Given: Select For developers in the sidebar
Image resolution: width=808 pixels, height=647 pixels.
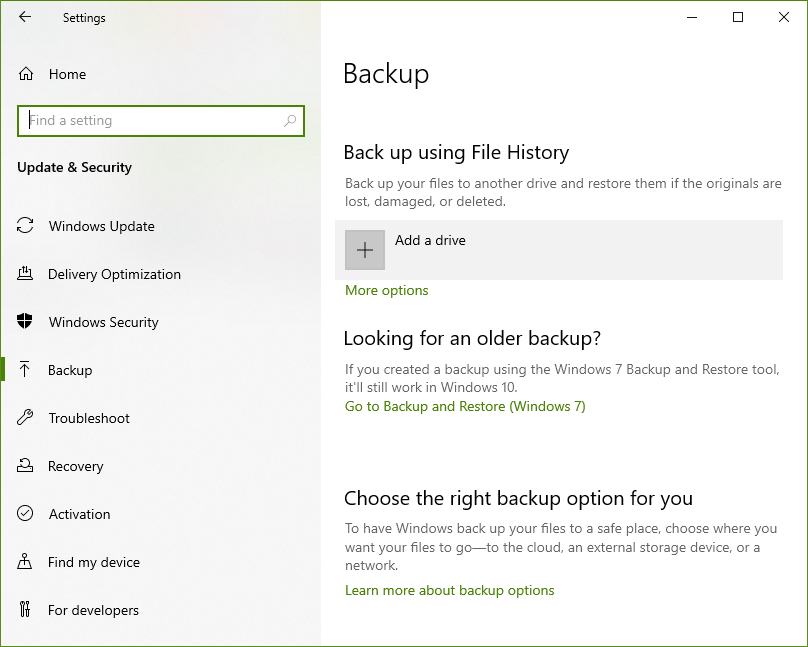Looking at the screenshot, I should [93, 610].
